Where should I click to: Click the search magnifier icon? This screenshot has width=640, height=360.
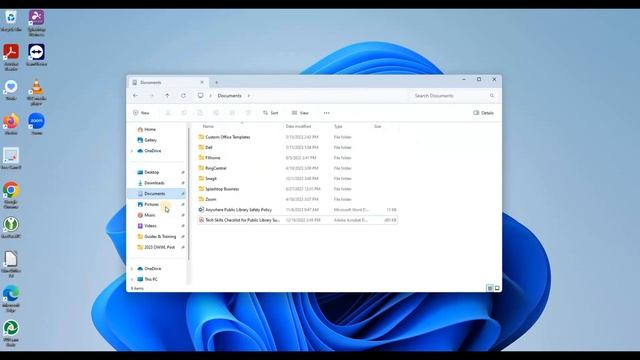pyautogui.click(x=492, y=96)
